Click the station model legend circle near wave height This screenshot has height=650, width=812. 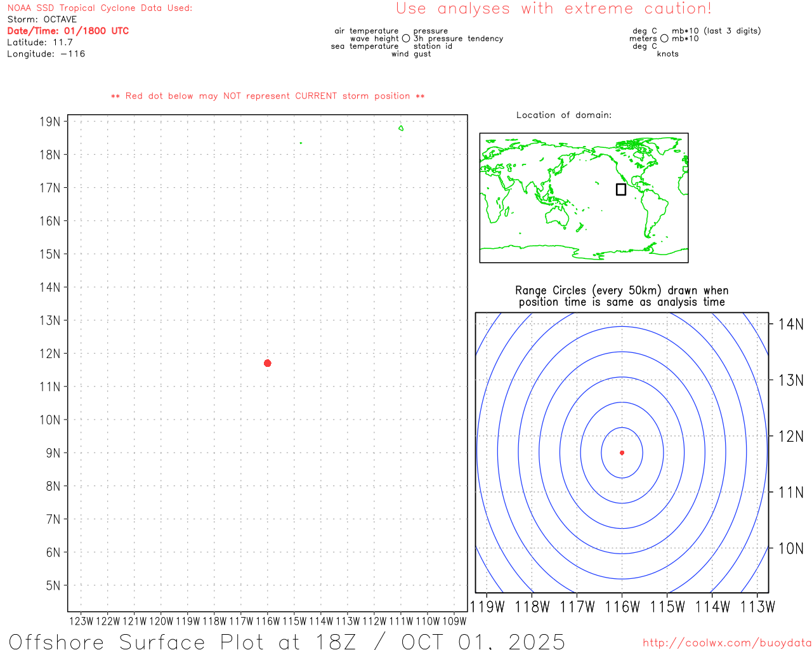click(406, 39)
